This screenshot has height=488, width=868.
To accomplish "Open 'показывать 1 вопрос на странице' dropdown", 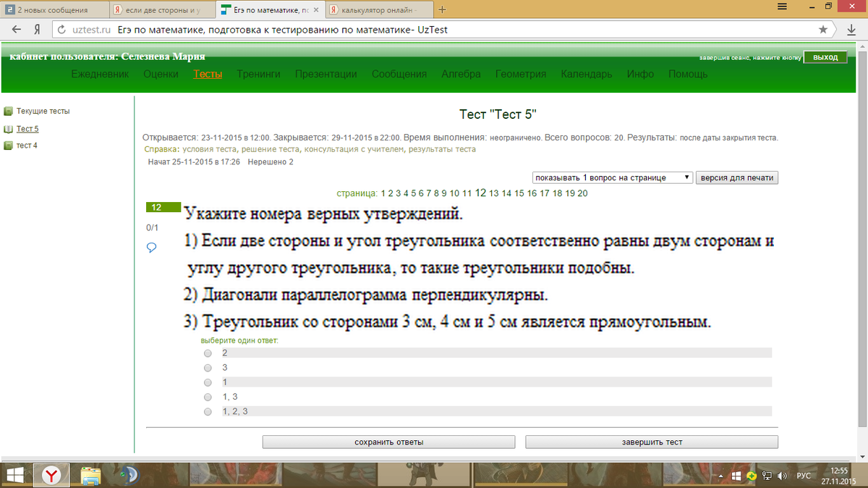I will (x=613, y=177).
